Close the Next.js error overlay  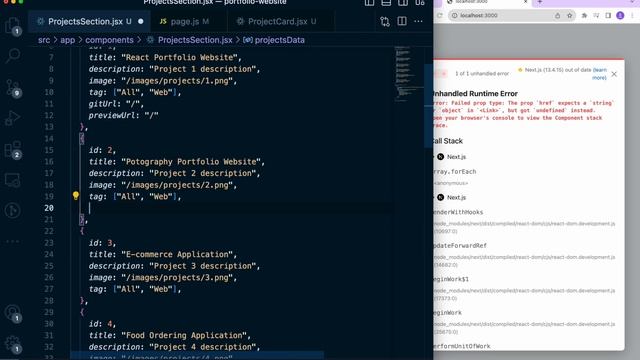pos(614,74)
